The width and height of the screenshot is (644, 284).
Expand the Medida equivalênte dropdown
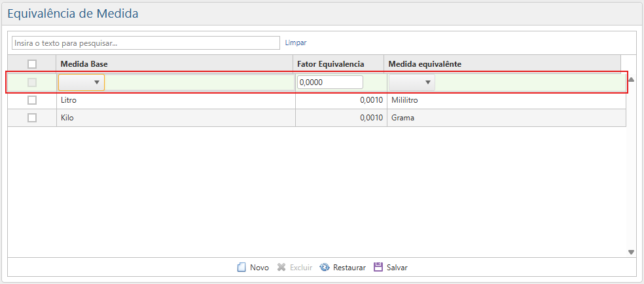coord(427,82)
